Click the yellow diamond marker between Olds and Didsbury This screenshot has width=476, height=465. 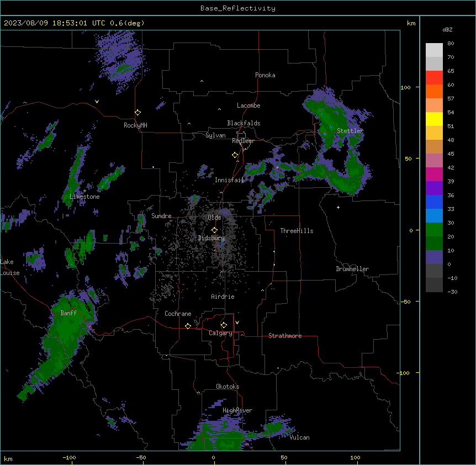coord(214,230)
